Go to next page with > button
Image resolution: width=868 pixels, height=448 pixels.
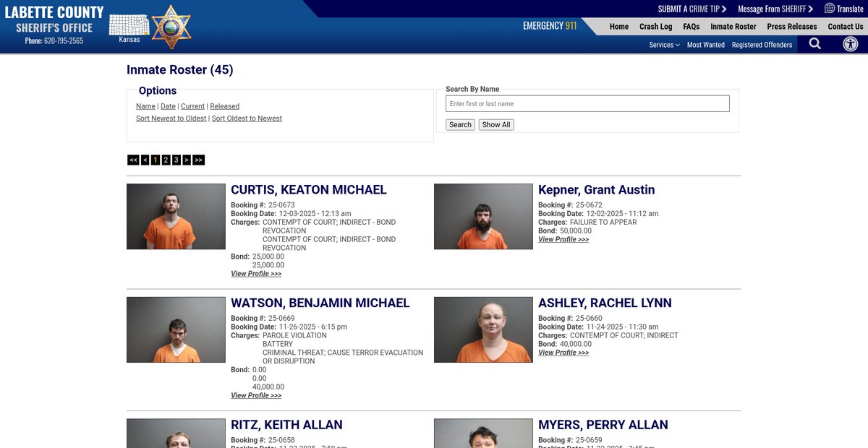187,160
